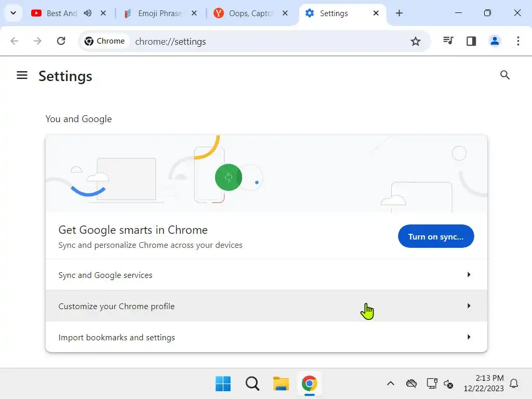
Task: Open the media controls icon
Action: click(x=448, y=41)
